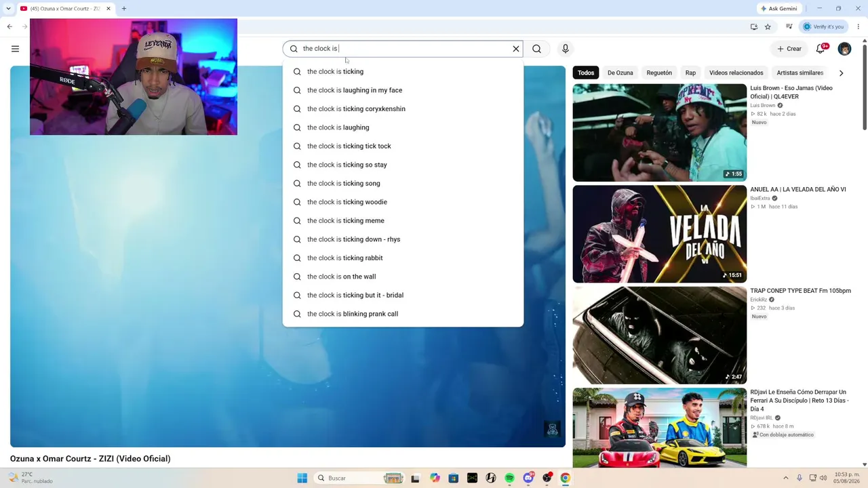Open Trap Conep Type Beat thumbnail
The image size is (868, 488).
click(659, 335)
